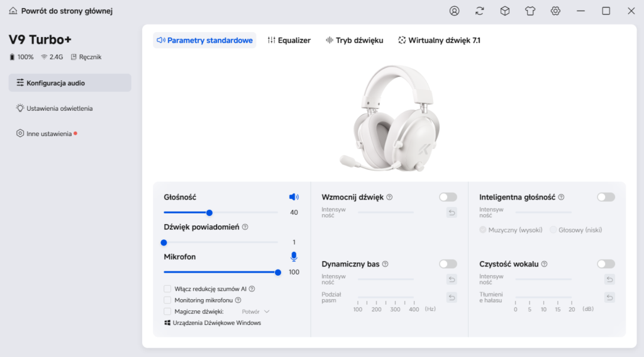Reset Tłumienie hałasu value

(609, 297)
